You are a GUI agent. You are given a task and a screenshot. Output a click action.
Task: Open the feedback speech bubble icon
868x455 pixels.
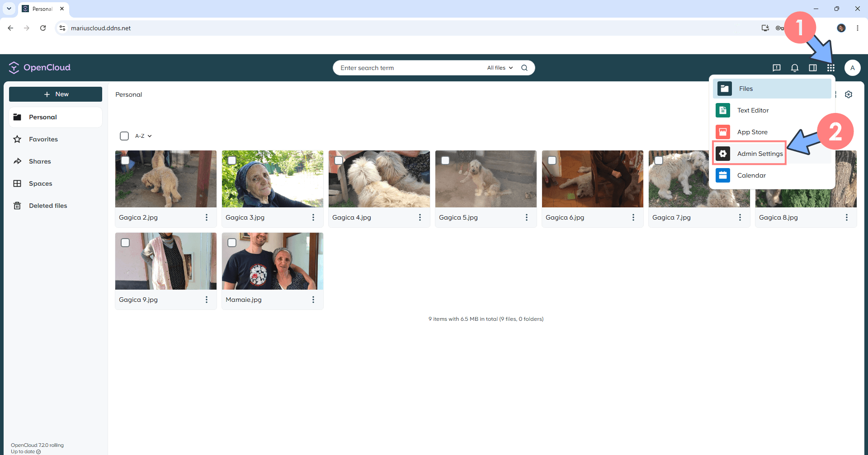click(776, 68)
